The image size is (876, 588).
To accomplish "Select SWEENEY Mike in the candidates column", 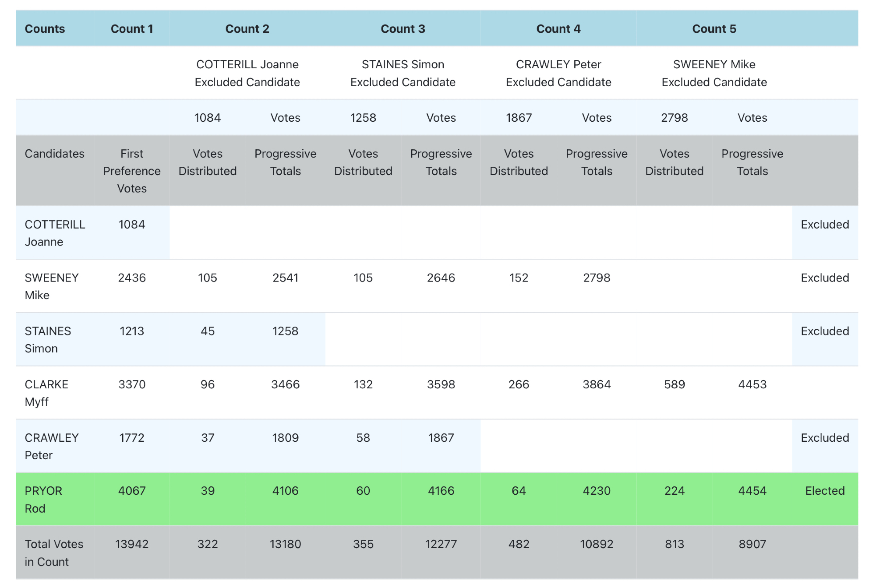I will 51,286.
